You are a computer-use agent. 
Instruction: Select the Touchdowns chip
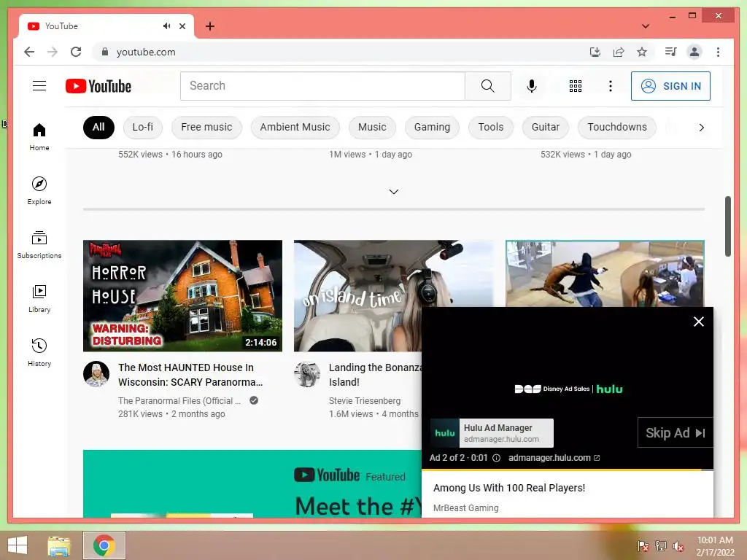click(617, 127)
